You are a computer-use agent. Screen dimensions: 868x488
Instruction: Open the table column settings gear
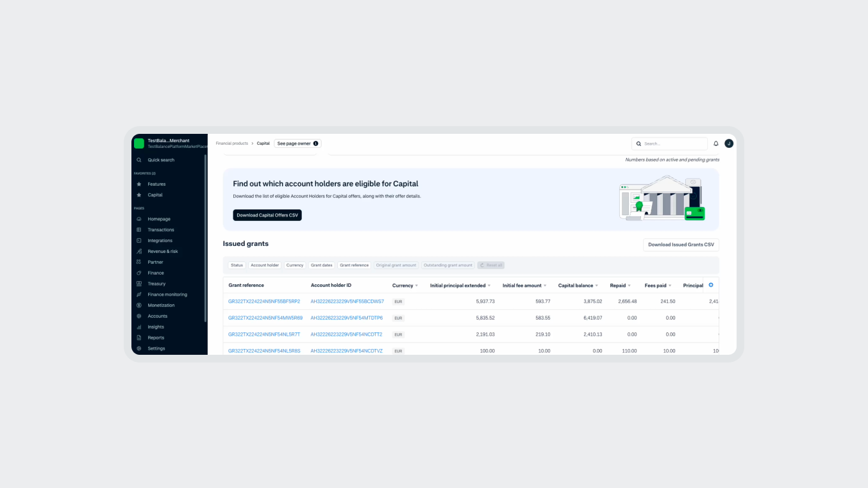point(710,285)
